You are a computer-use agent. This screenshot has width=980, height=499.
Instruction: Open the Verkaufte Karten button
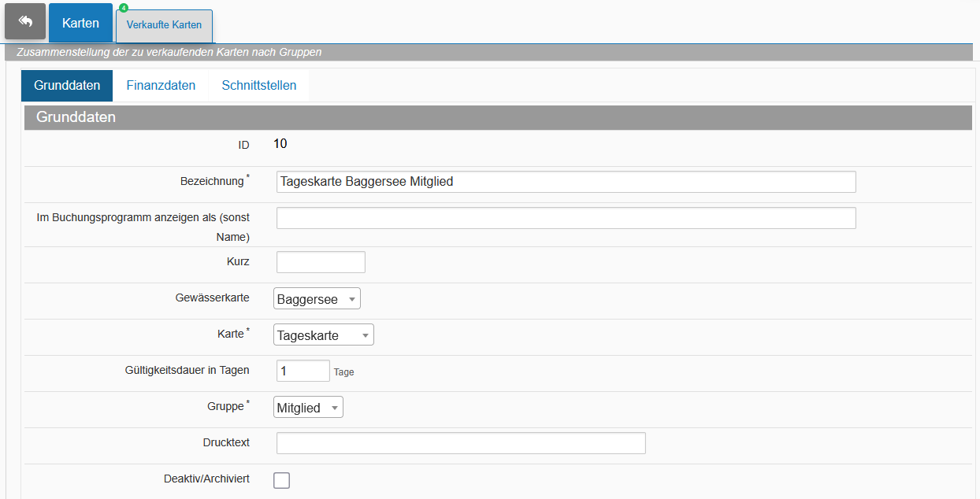(164, 26)
